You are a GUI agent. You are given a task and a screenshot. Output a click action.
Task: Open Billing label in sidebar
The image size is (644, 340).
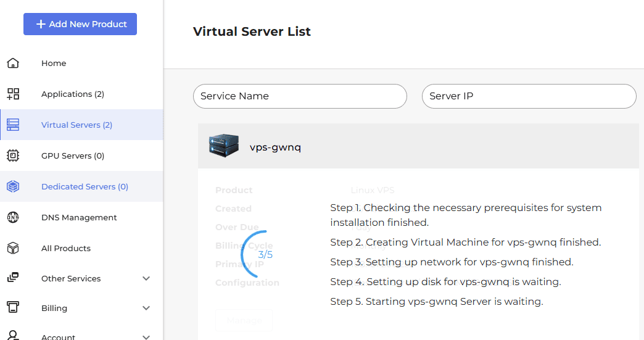click(x=54, y=308)
